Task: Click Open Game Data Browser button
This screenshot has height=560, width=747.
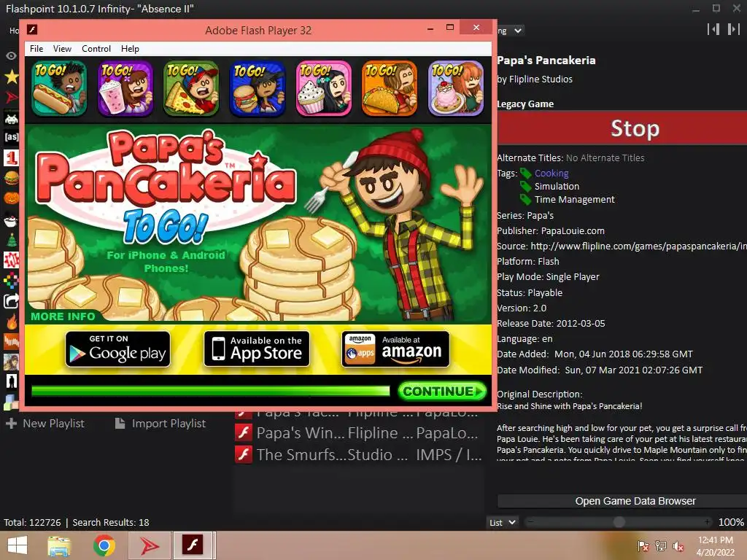Action: [622, 501]
